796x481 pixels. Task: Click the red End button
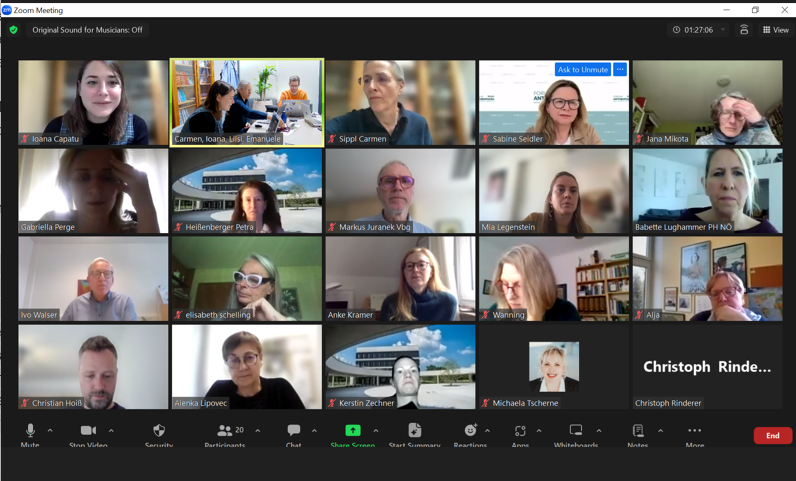coord(772,436)
